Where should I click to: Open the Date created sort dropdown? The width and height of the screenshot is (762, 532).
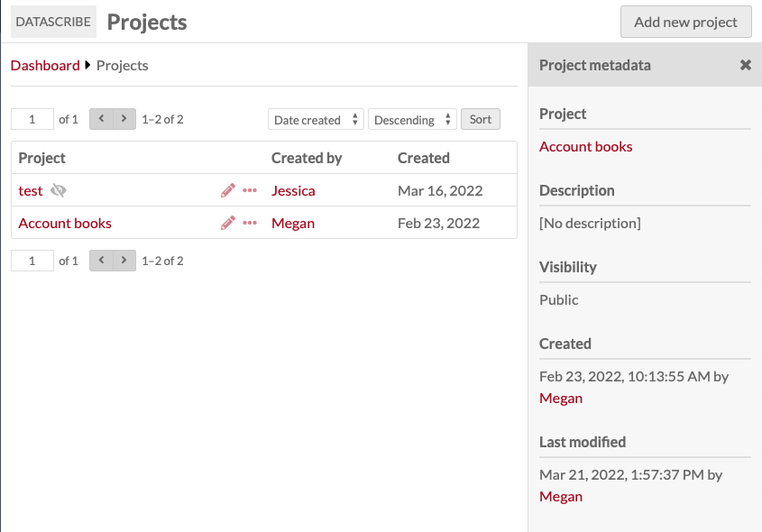[x=316, y=118]
